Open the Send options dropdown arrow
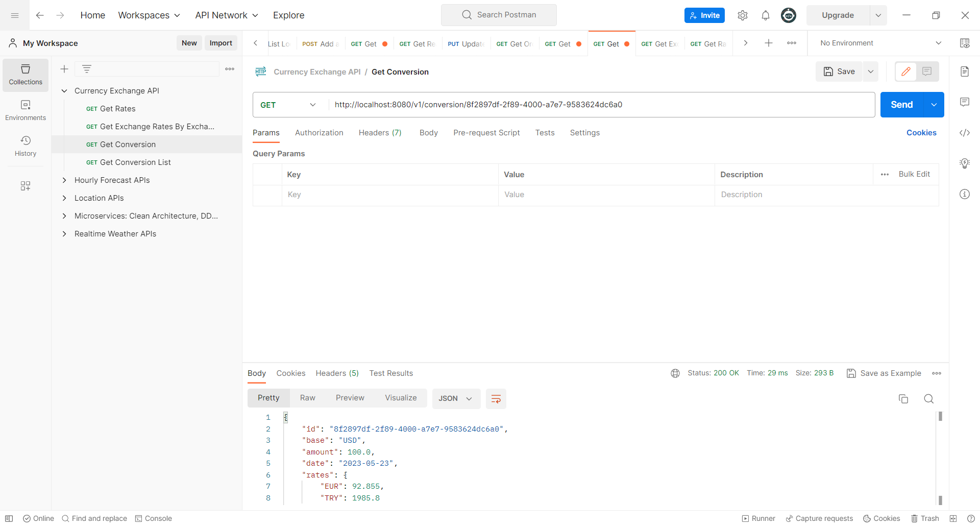This screenshot has width=980, height=526. (x=934, y=105)
